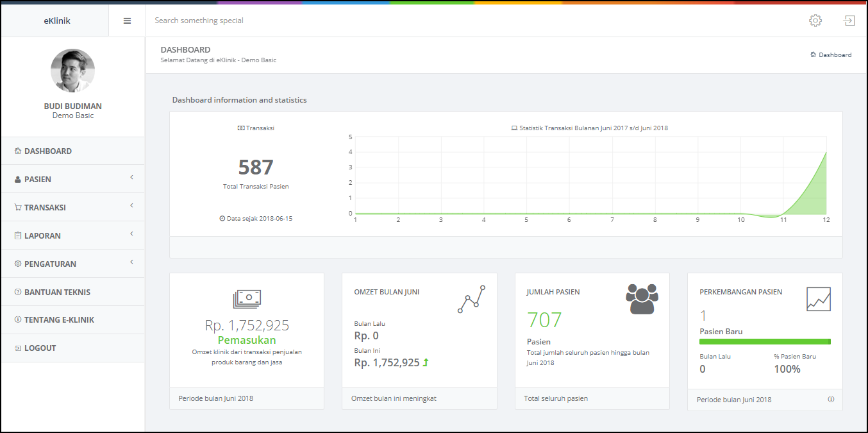Open the DASHBOARD menu item
868x433 pixels.
pyautogui.click(x=73, y=151)
